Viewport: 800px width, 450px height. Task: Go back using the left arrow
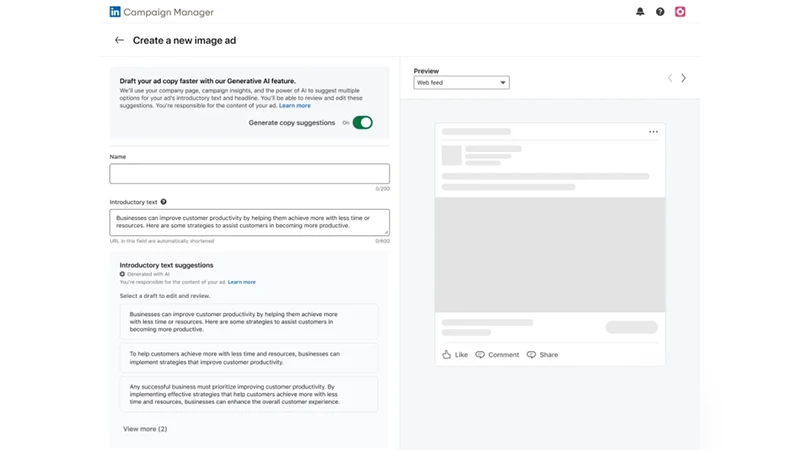tap(119, 40)
